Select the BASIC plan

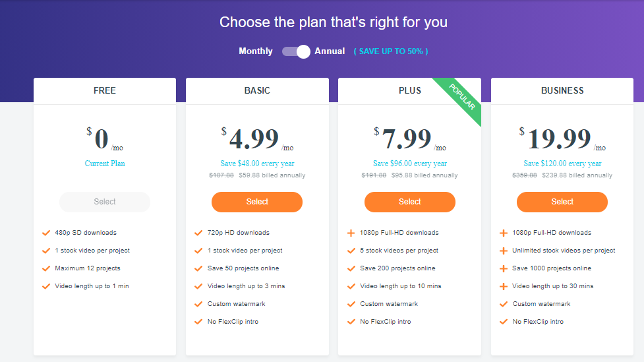(257, 202)
